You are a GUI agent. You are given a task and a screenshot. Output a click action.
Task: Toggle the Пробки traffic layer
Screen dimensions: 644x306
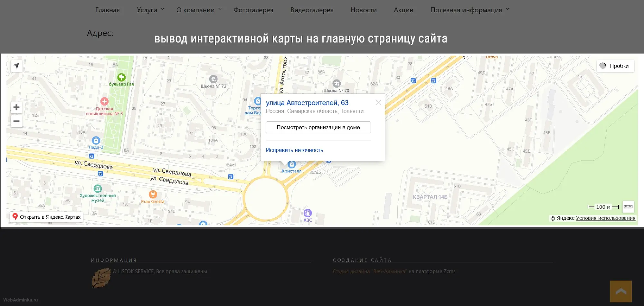pyautogui.click(x=615, y=66)
